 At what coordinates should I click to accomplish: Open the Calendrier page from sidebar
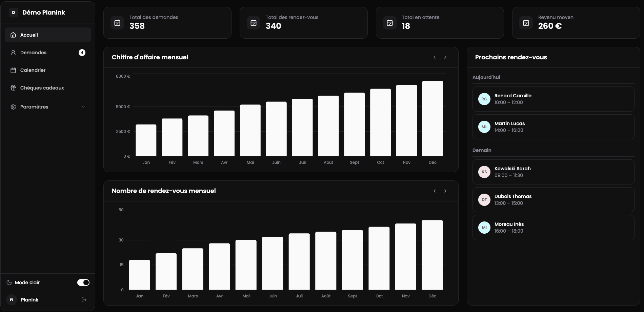(33, 70)
